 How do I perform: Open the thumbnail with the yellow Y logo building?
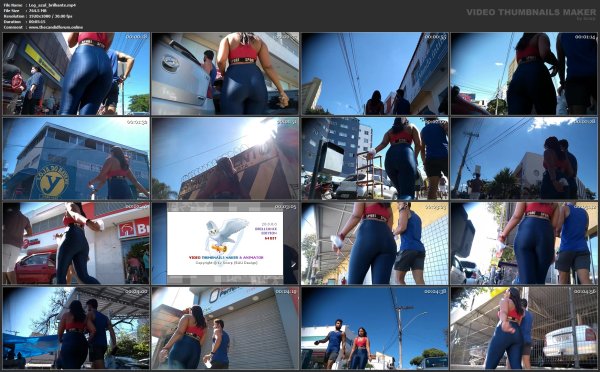pos(76,158)
